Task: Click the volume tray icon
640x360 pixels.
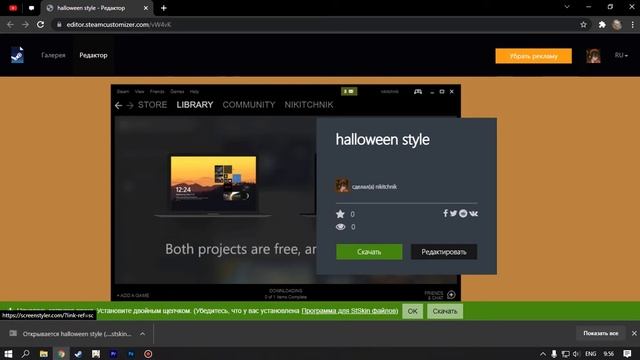Action: click(576, 354)
